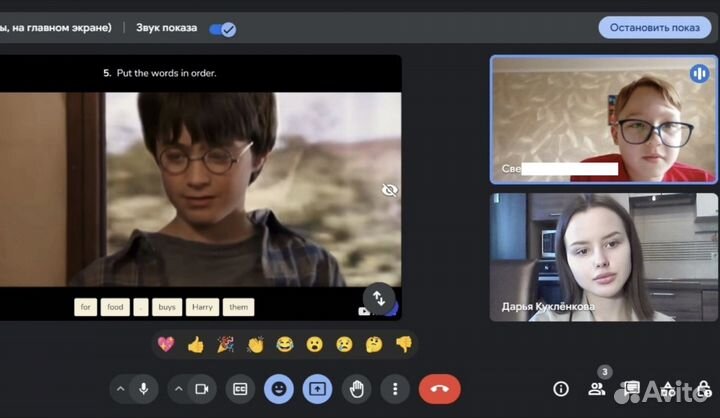
Task: Show the participants list
Action: tap(597, 389)
